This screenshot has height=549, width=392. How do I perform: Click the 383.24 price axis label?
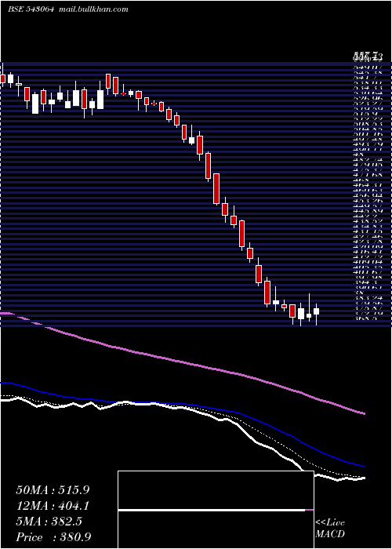pos(368,298)
